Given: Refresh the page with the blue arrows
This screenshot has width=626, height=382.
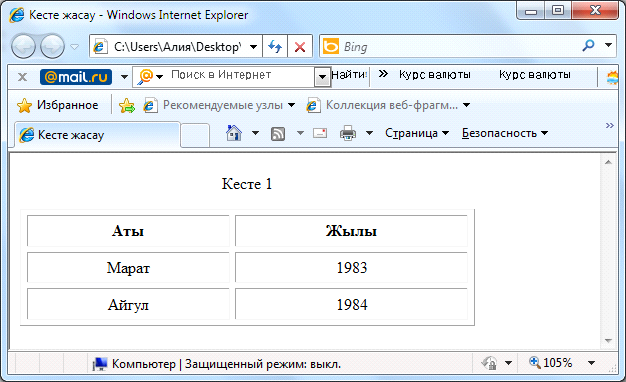Looking at the screenshot, I should [275, 47].
